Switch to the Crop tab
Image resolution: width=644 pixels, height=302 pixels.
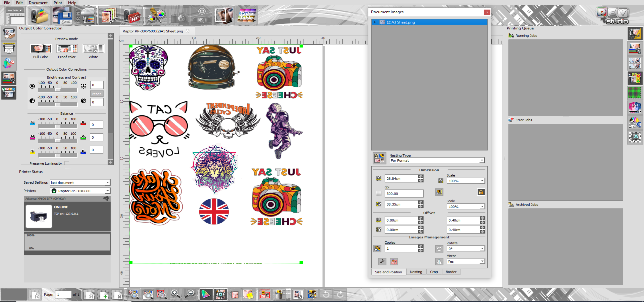point(434,272)
